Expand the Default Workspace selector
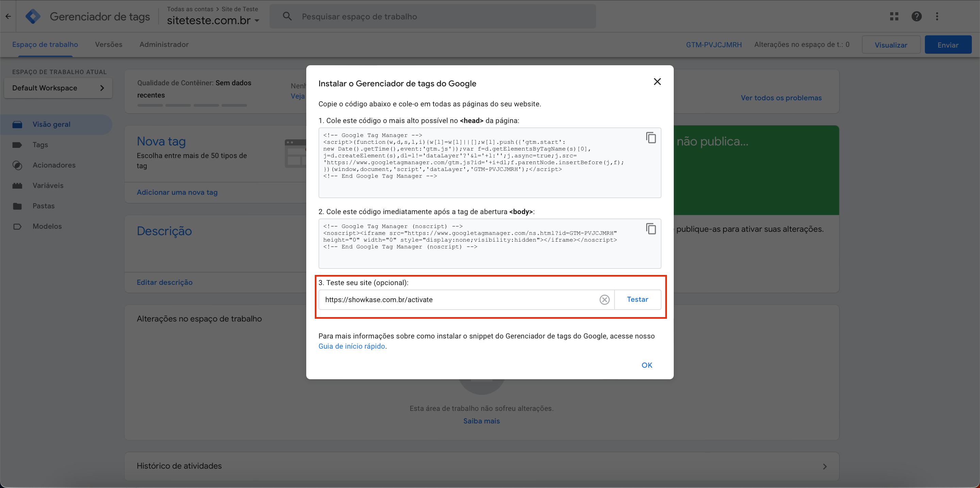The image size is (980, 488). point(58,88)
